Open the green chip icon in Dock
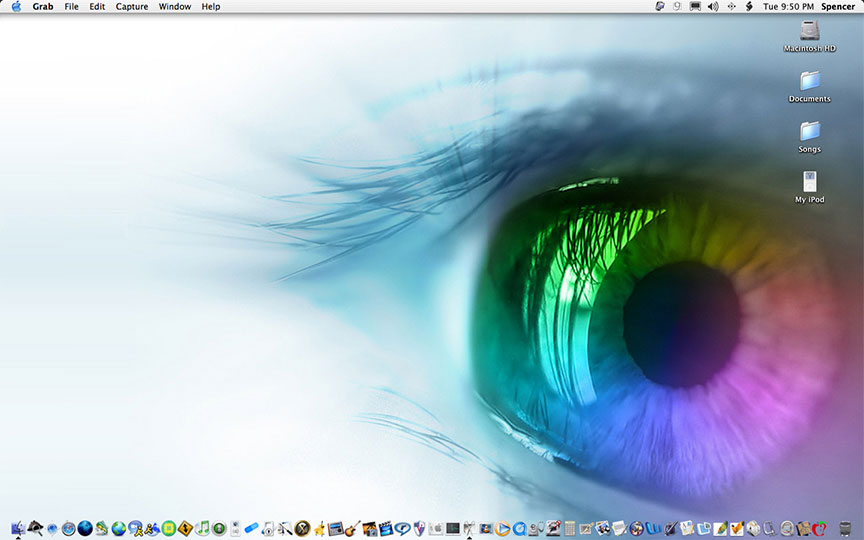 [169, 529]
